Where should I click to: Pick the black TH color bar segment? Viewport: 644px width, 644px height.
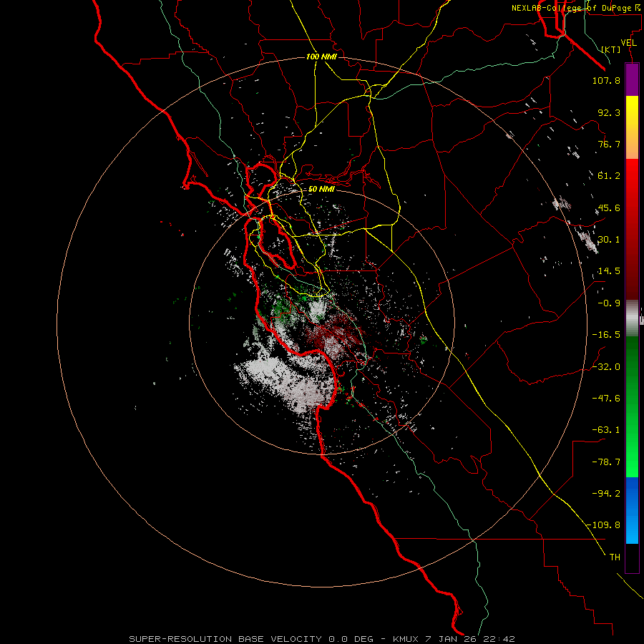pos(632,557)
